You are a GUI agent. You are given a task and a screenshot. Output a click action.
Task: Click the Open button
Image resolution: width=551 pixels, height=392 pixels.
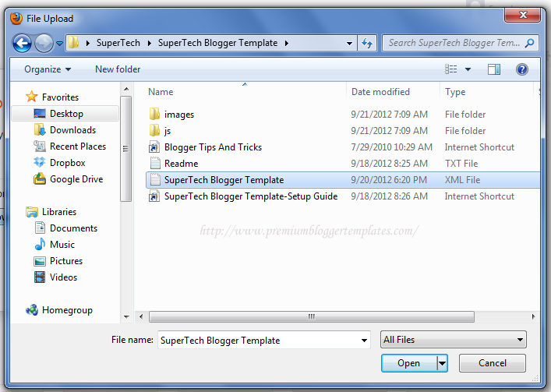coord(409,363)
